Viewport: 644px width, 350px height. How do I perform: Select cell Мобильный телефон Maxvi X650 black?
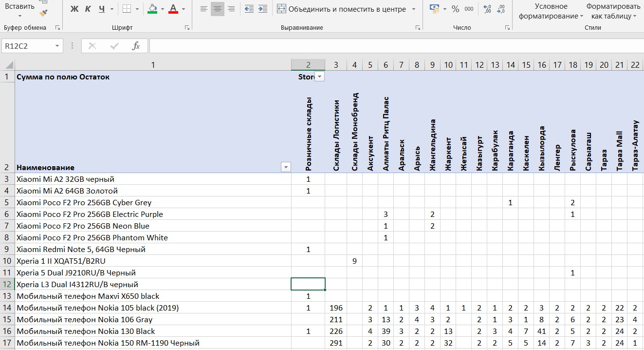pos(153,296)
